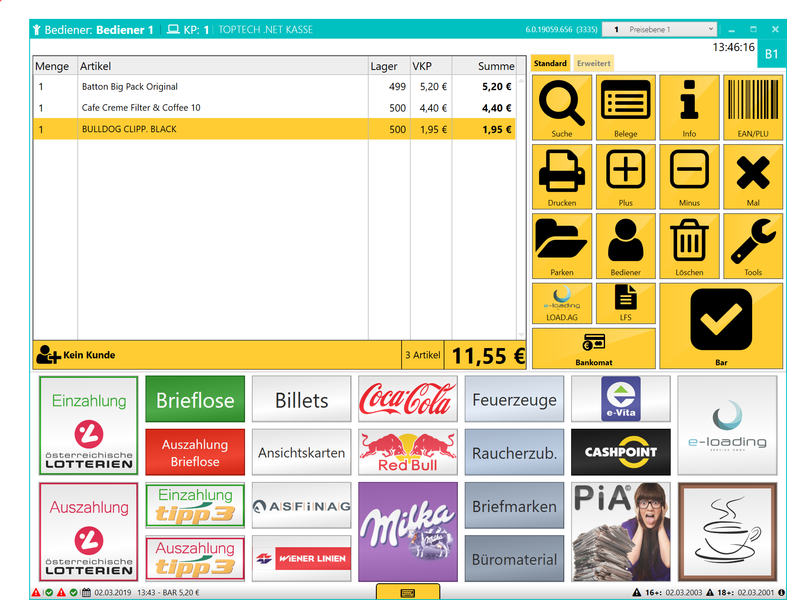
Task: Select the BULLDOG CLIPP. BLACK row
Action: (x=275, y=129)
